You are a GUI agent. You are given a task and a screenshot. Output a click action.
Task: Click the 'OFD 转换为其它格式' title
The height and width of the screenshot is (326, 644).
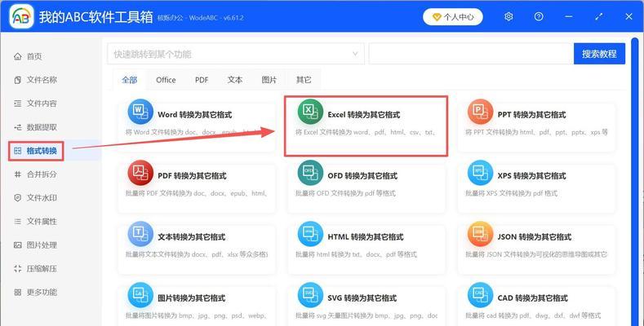pyautogui.click(x=362, y=176)
